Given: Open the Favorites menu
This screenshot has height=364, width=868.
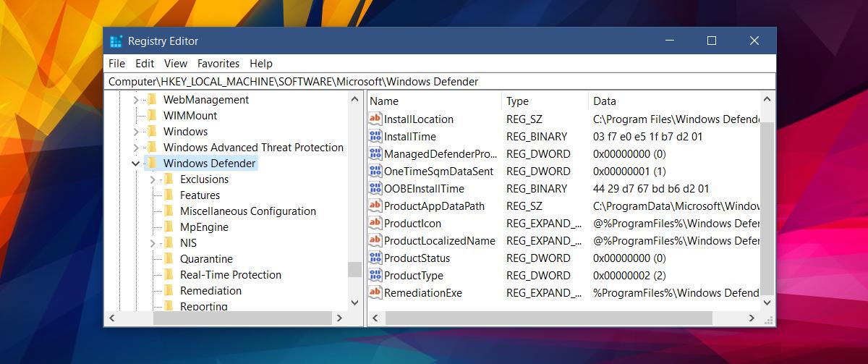Looking at the screenshot, I should [x=218, y=64].
